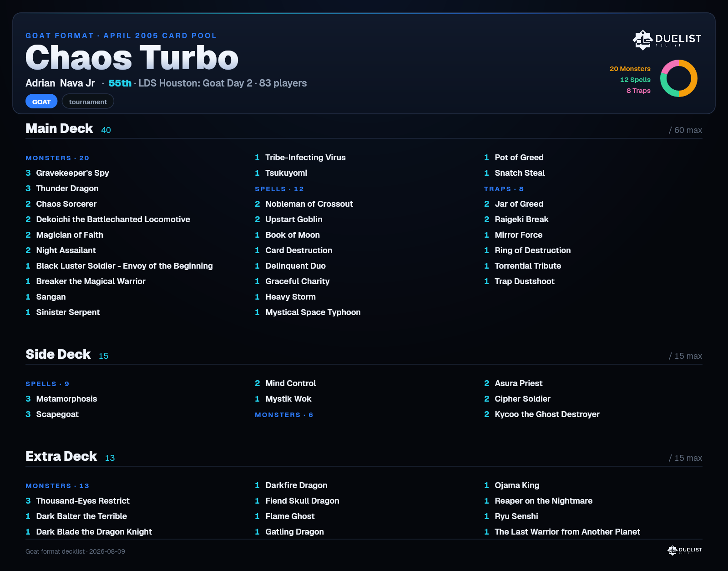This screenshot has height=571, width=728.
Task: Click the Duelist logo in the header
Action: tap(667, 40)
